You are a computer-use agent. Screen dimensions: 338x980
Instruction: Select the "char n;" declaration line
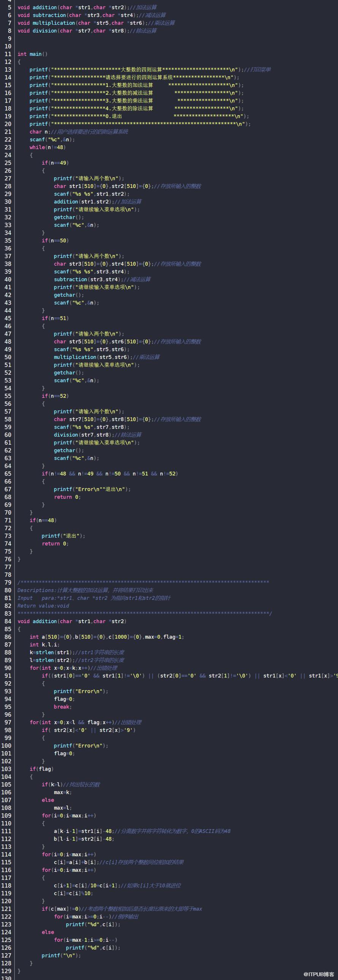[78, 132]
